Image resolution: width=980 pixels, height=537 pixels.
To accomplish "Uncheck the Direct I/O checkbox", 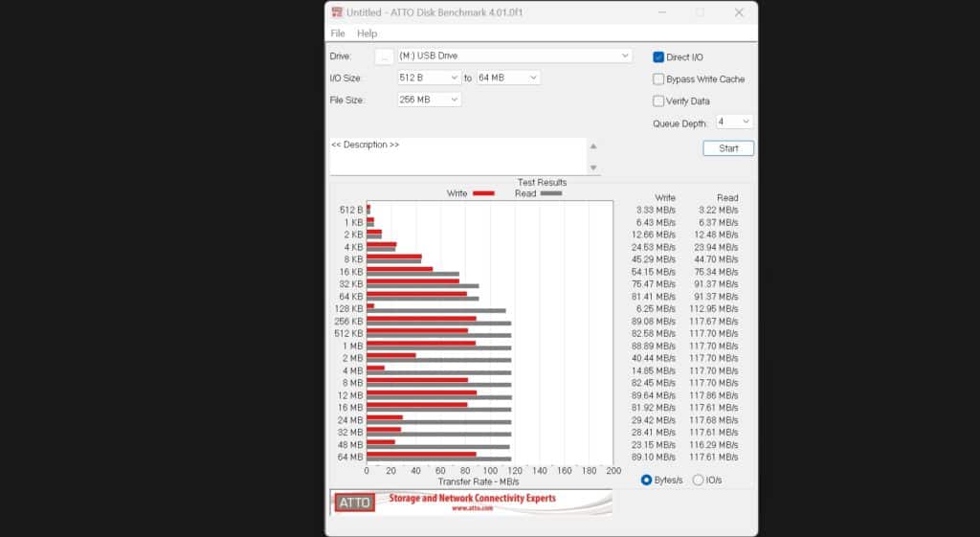I will tap(658, 56).
